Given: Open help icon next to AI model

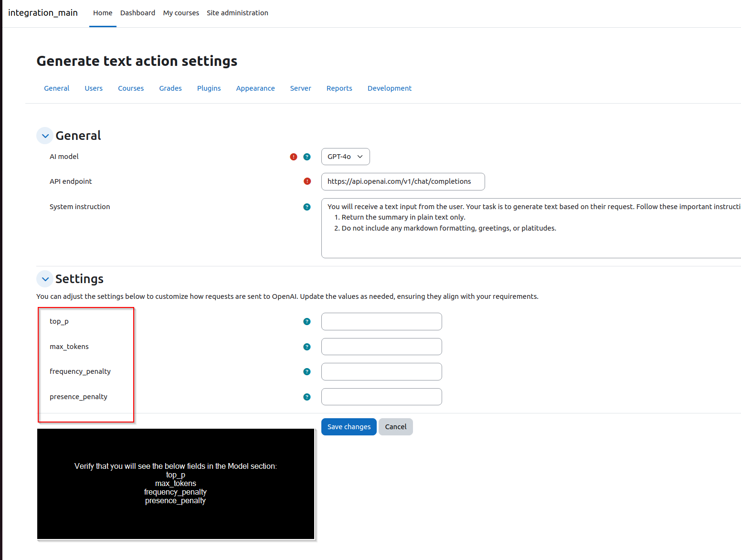Looking at the screenshot, I should pos(307,157).
